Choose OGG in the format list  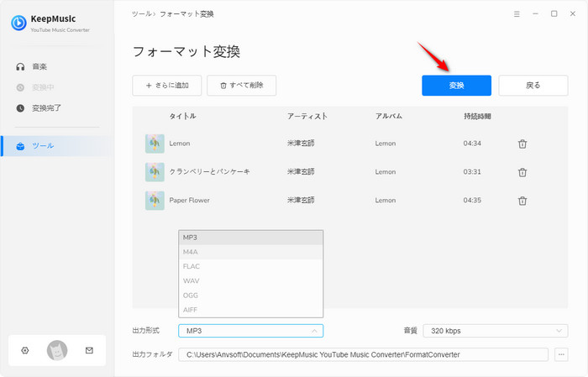(x=251, y=296)
